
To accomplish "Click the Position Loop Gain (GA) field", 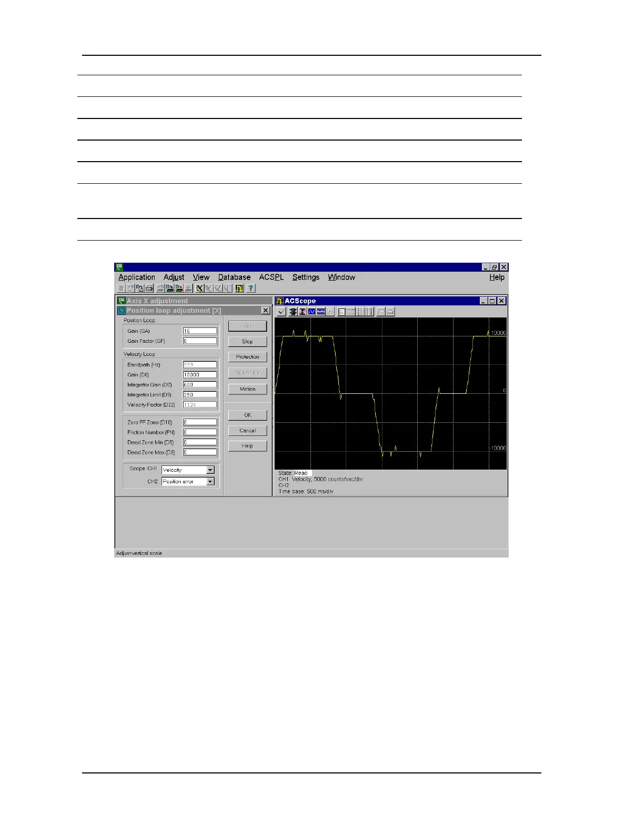I will pos(199,331).
